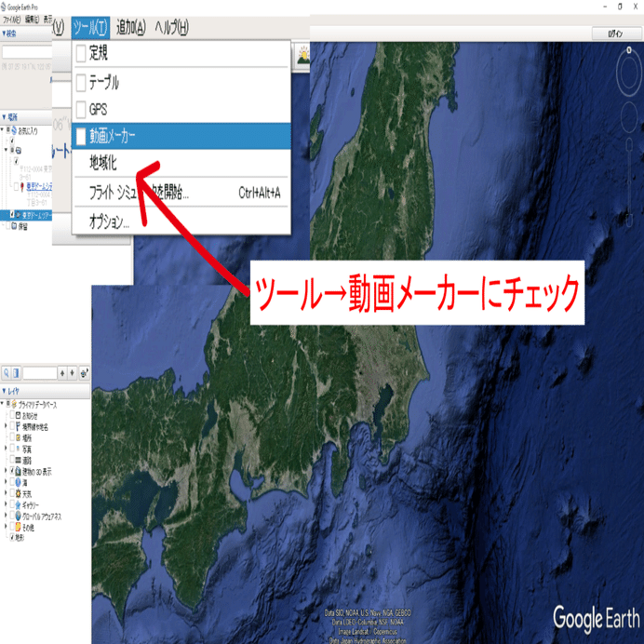
Task: Open the ヘルプ(H) menu
Action: (x=171, y=28)
